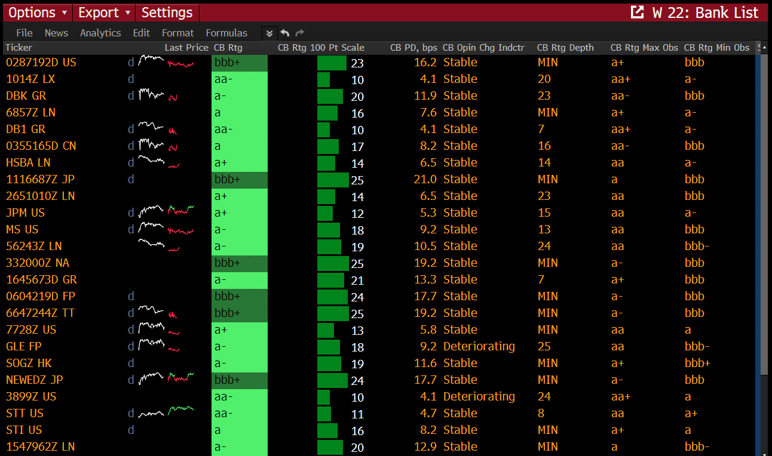Click the redo arrow icon
The width and height of the screenshot is (772, 456).
(x=299, y=33)
